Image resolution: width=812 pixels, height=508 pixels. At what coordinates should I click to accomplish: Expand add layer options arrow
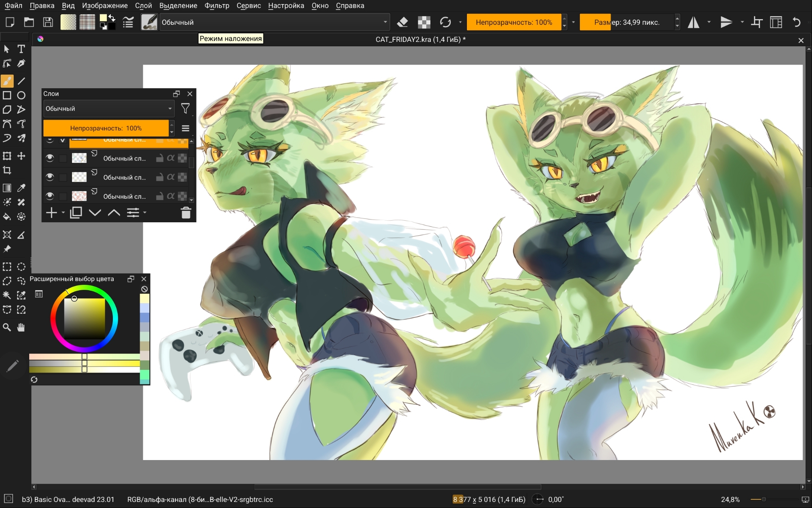click(x=63, y=213)
